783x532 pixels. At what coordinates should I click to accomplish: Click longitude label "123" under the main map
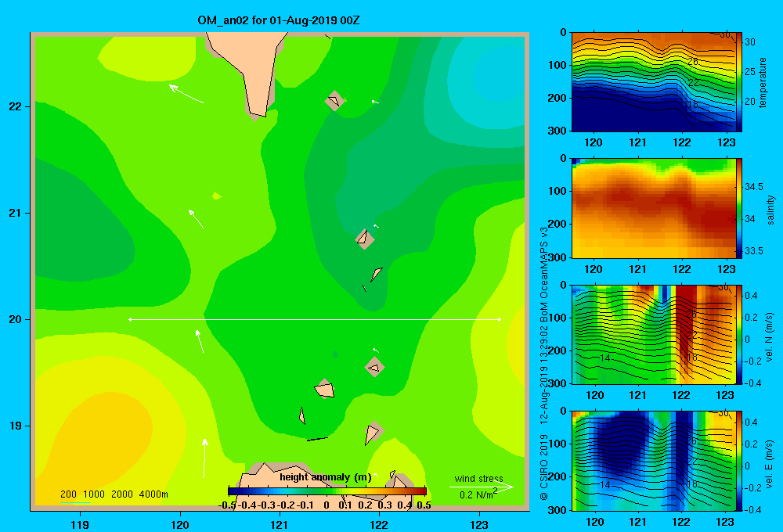click(x=479, y=524)
